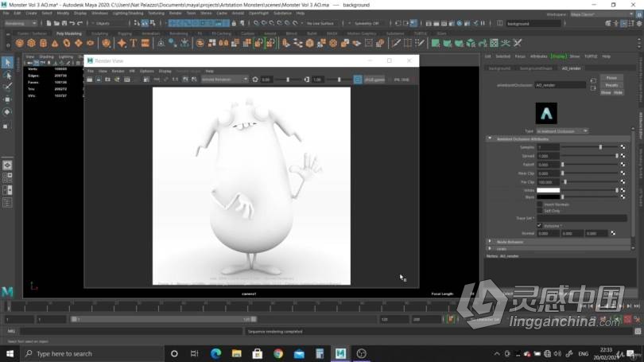The image size is (644, 362).
Task: Click the Redo arrow in status line
Action: point(80,23)
